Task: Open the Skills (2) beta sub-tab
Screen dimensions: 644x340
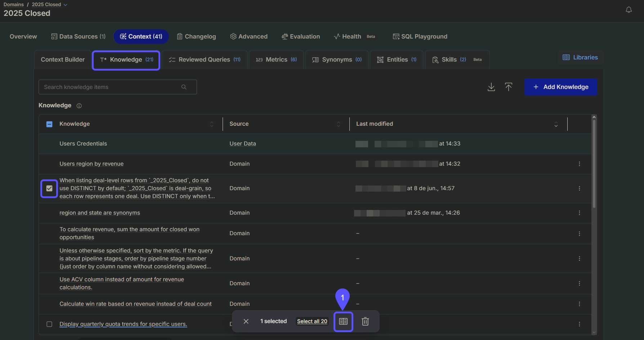Action: click(457, 60)
